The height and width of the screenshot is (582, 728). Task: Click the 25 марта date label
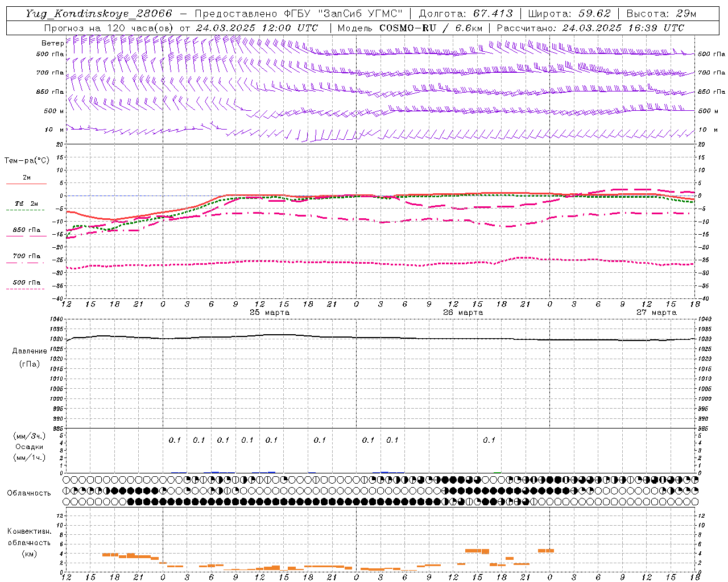(x=270, y=313)
